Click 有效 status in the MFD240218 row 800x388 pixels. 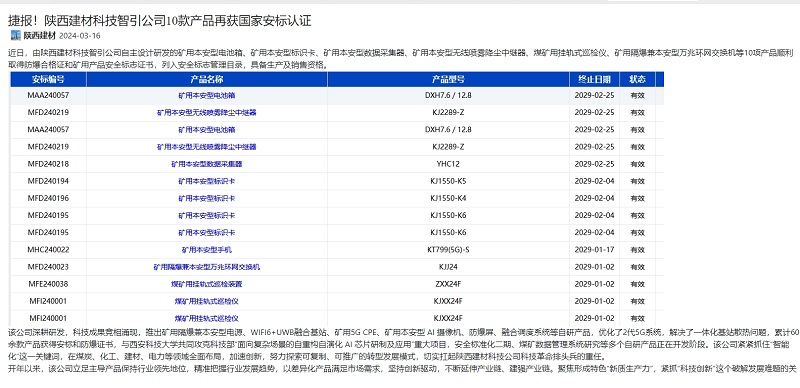point(637,164)
